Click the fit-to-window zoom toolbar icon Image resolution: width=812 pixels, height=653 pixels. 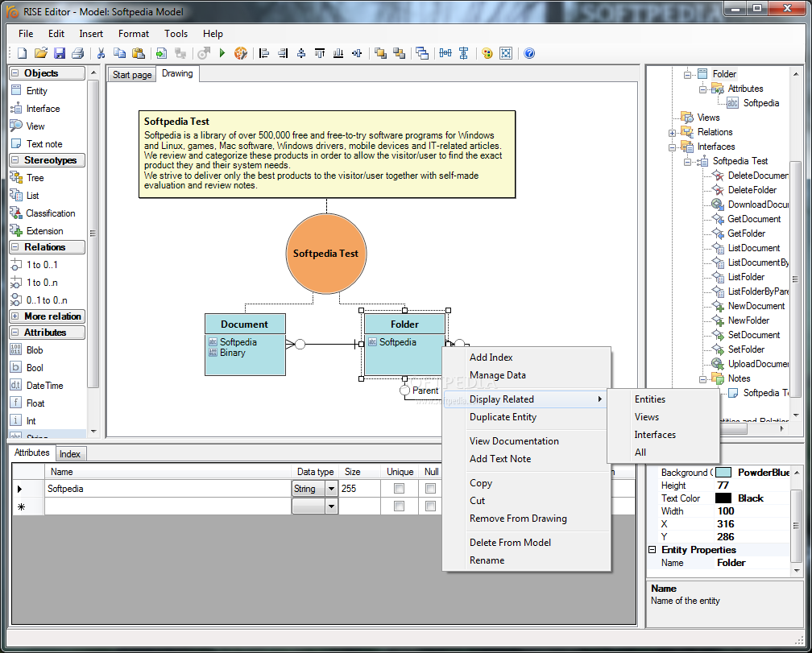(x=506, y=53)
